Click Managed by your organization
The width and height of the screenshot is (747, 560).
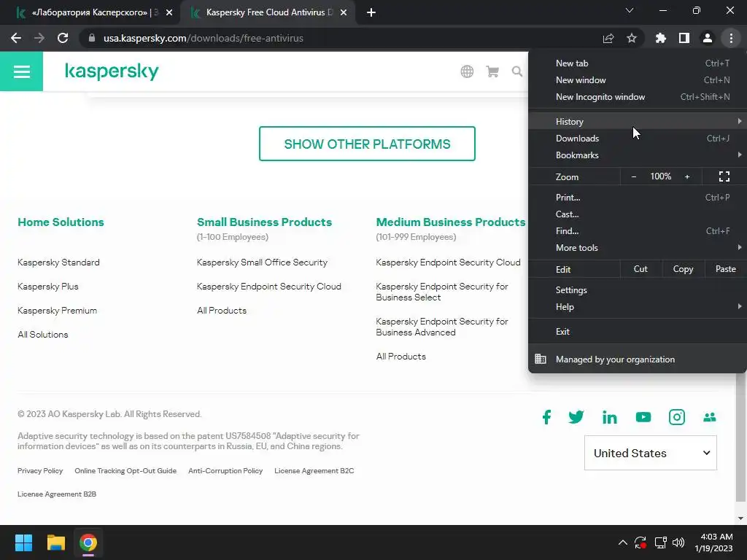coord(638,359)
